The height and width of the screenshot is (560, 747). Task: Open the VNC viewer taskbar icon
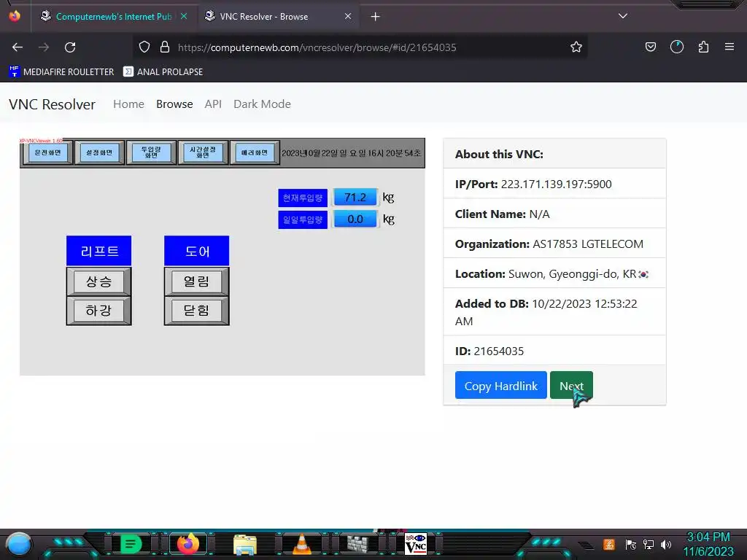415,544
